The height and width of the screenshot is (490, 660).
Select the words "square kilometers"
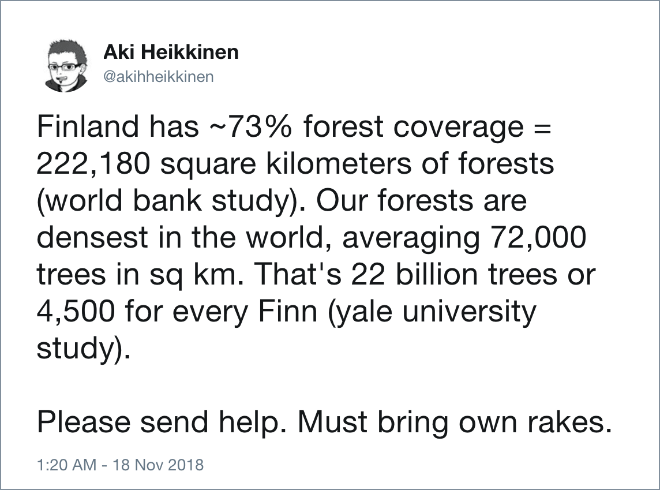286,165
